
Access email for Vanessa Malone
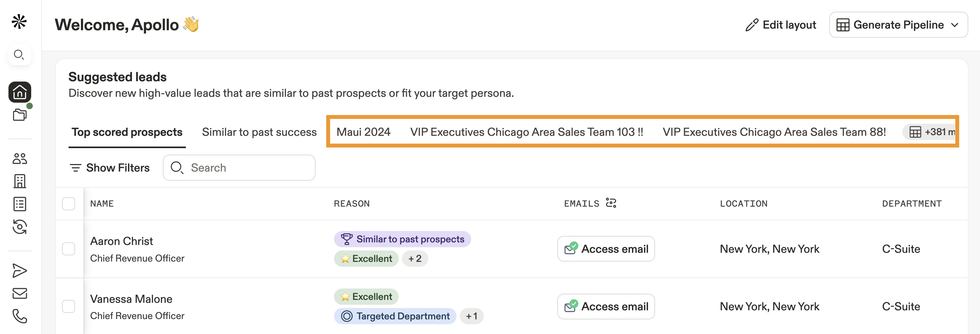tap(606, 306)
